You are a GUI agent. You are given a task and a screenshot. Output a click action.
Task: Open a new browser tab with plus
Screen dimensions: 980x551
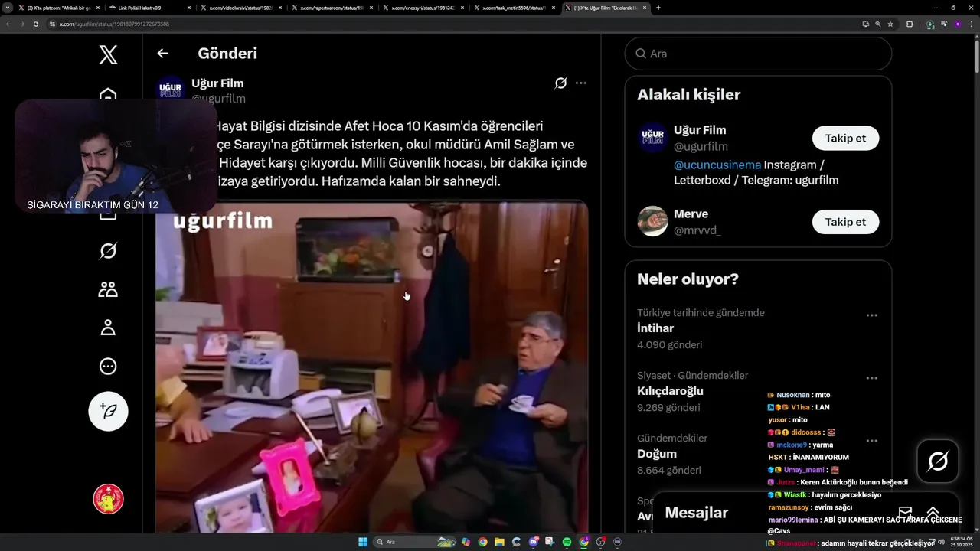click(x=658, y=8)
